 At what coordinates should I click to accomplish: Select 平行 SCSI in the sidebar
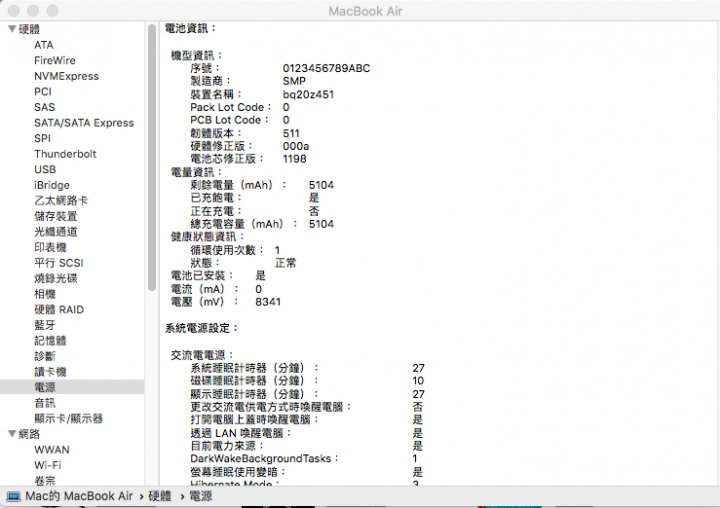[x=59, y=263]
